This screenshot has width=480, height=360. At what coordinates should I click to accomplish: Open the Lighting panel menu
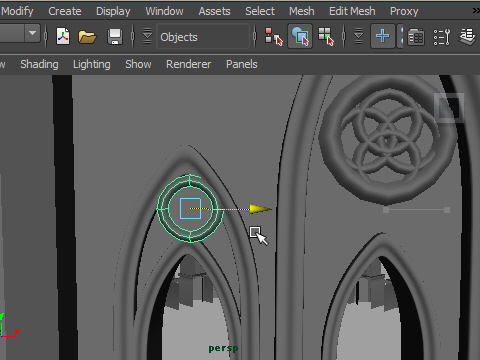point(92,64)
